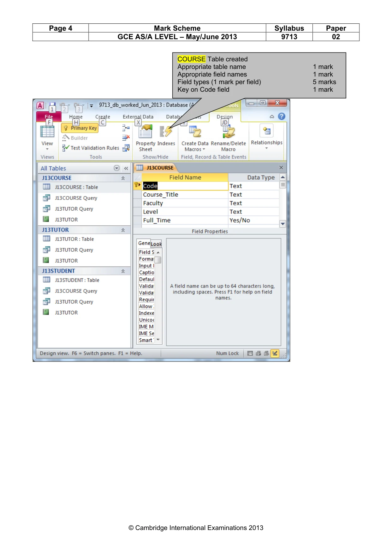Viewport: 392px width, 555px height.
Task: Toggle the Primary Key button
Action: click(x=80, y=128)
